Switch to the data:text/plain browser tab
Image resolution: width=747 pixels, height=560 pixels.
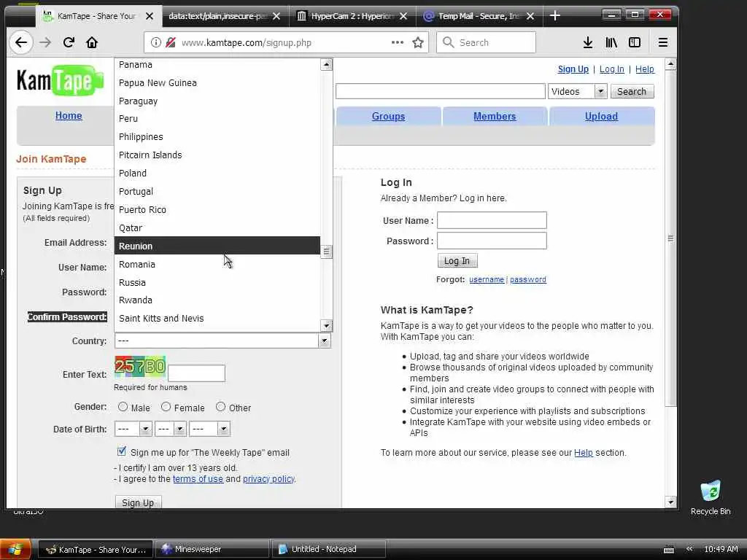point(224,16)
